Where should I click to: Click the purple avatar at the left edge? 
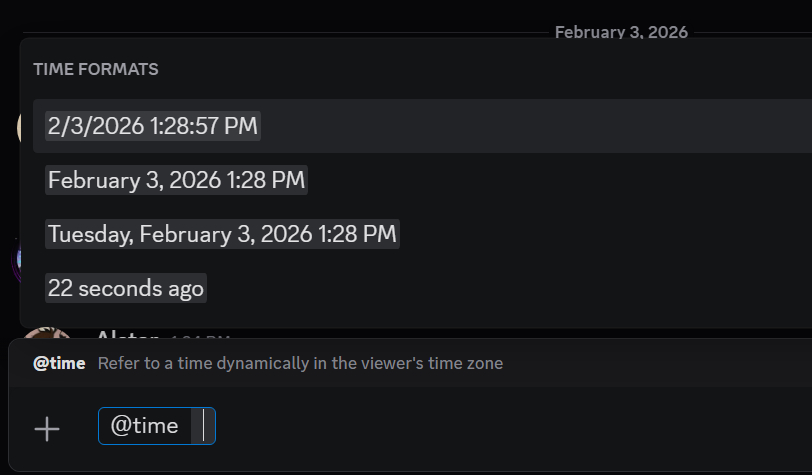pyautogui.click(x=14, y=262)
